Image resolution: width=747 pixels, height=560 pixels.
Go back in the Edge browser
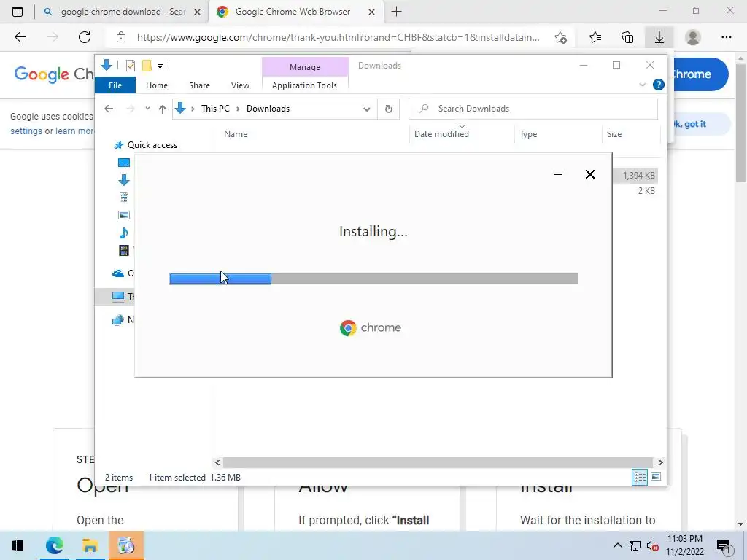pos(20,37)
